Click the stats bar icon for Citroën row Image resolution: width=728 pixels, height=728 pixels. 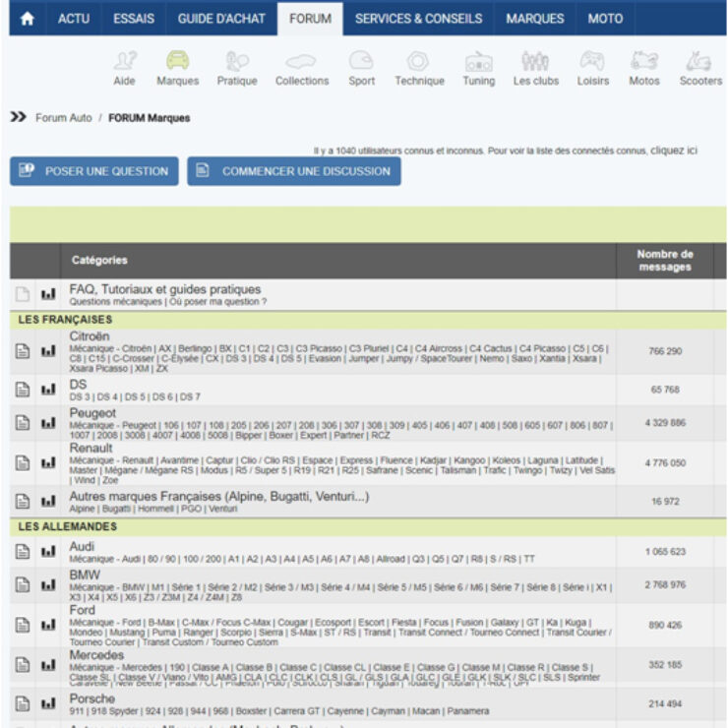coord(48,351)
